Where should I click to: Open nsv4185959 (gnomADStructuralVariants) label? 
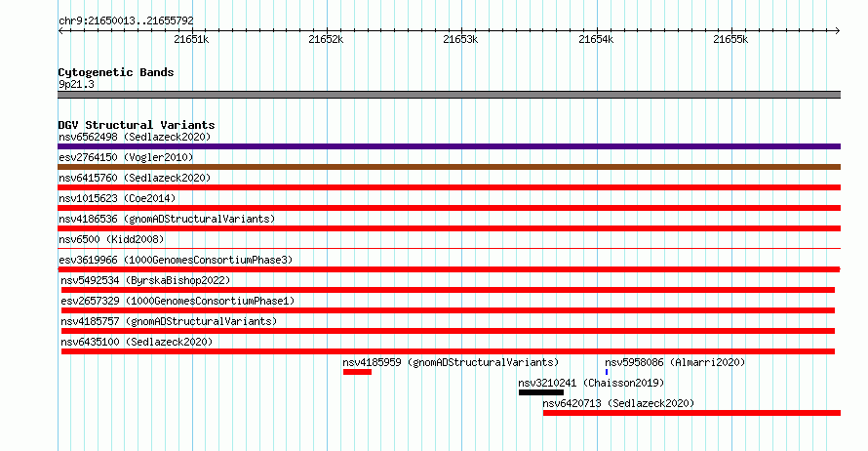(451, 362)
